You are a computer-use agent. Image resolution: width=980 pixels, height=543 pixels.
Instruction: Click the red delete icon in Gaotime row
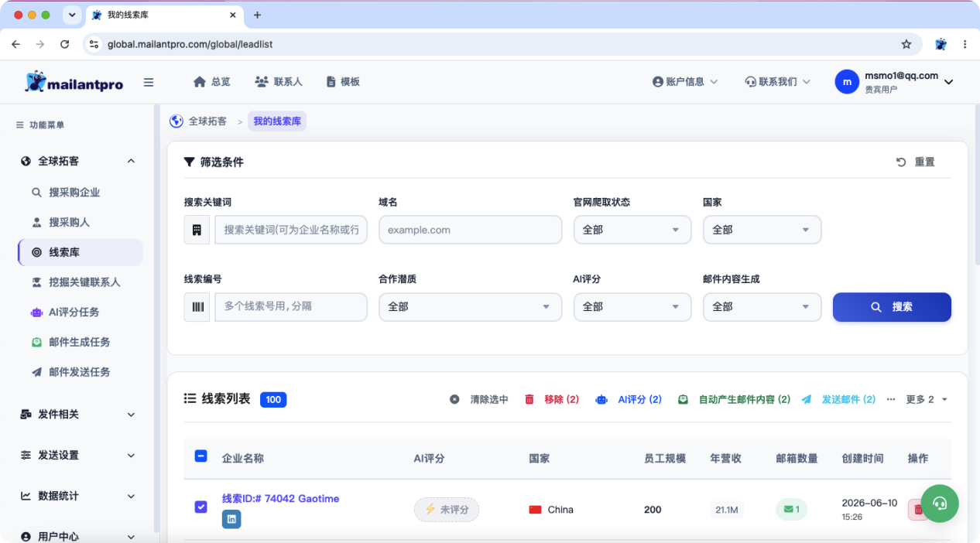(x=917, y=510)
